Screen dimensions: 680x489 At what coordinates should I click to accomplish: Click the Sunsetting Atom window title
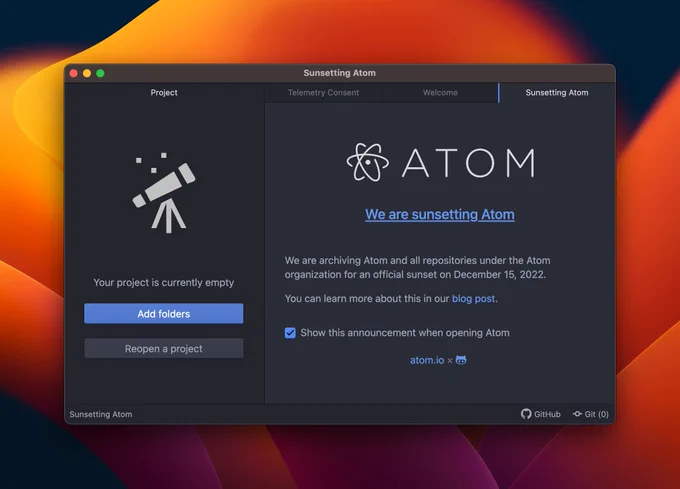[x=340, y=73]
